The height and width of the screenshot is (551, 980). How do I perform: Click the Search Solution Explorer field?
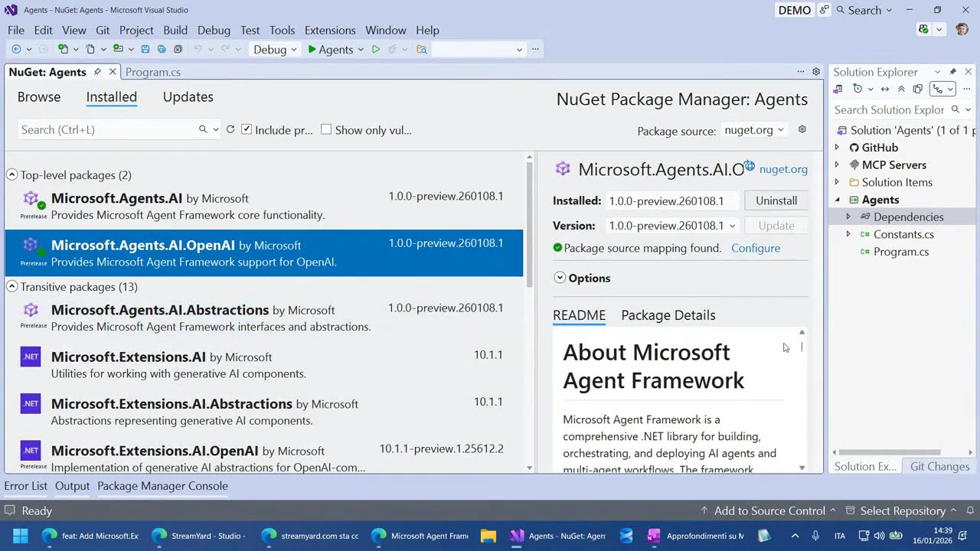[889, 109]
